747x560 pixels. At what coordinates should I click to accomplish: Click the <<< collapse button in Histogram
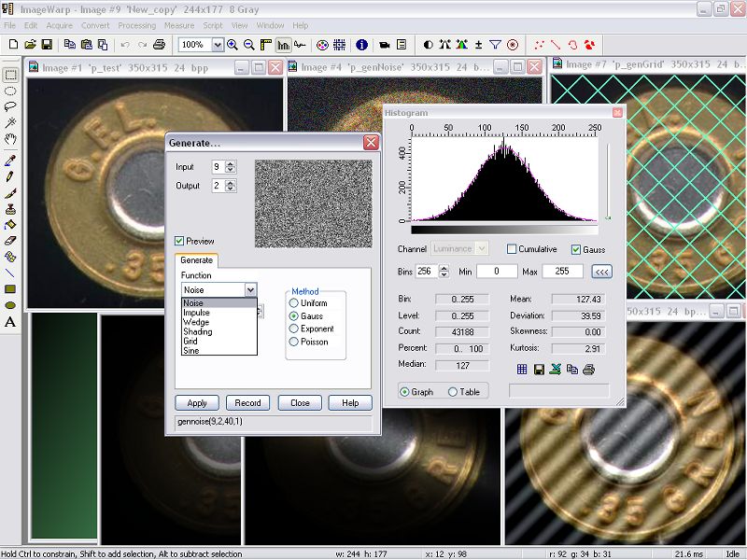coord(601,272)
